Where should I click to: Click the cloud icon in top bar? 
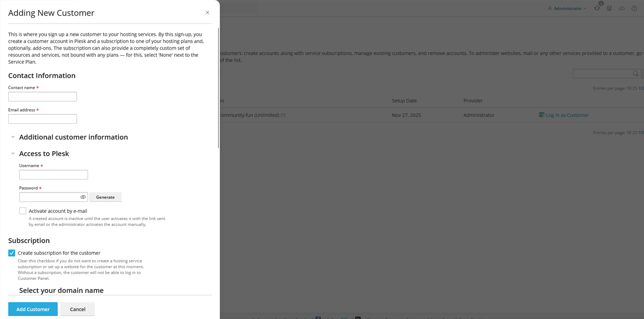coord(622,8)
